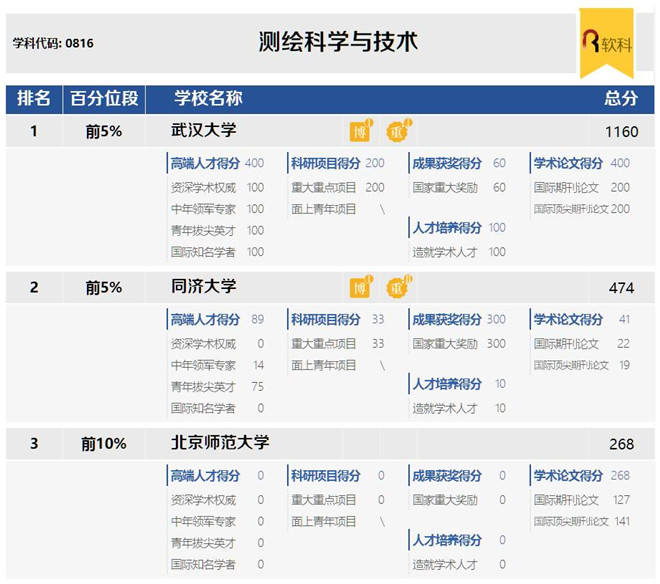Image resolution: width=660 pixels, height=584 pixels.
Task: Click Tongji University's total score 474
Action: (621, 288)
